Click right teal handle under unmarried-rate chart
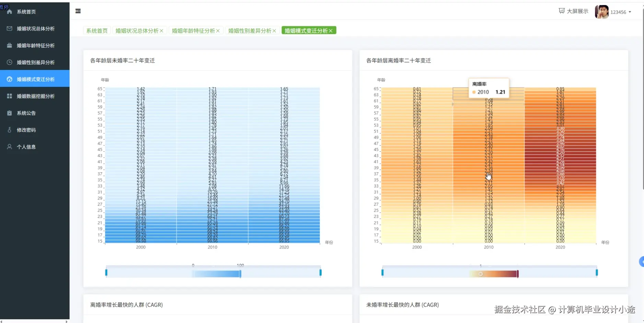644x323 pixels. [x=320, y=273]
